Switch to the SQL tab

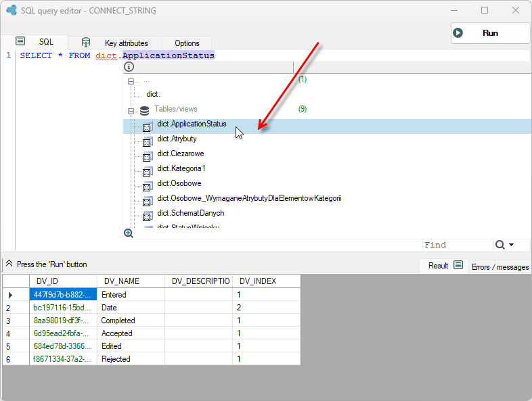click(x=46, y=42)
